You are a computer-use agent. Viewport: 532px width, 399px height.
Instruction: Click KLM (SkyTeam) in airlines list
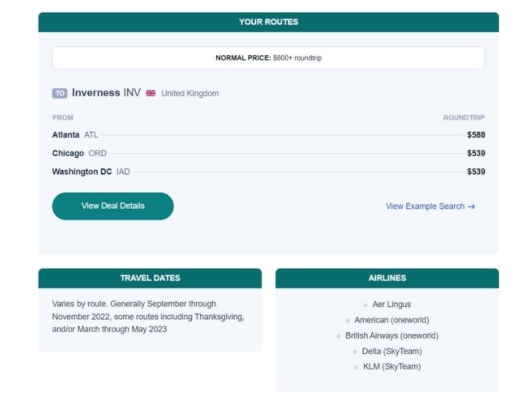[392, 367]
